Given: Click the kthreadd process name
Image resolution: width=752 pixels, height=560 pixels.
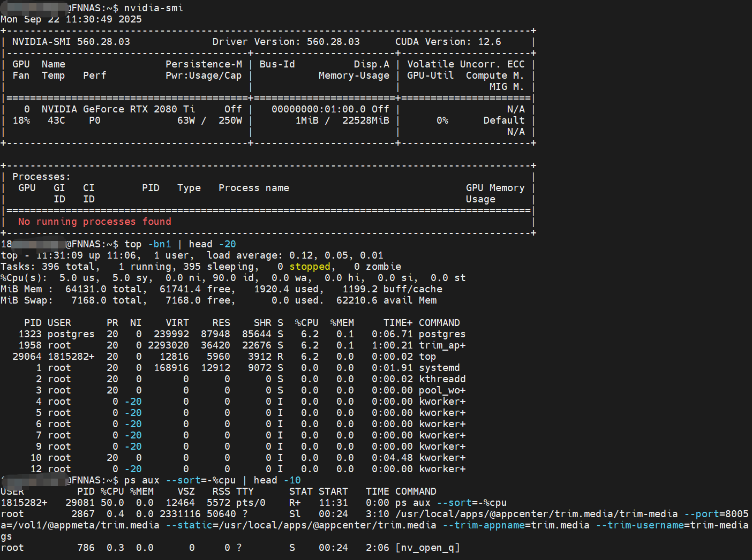Looking at the screenshot, I should point(442,379).
